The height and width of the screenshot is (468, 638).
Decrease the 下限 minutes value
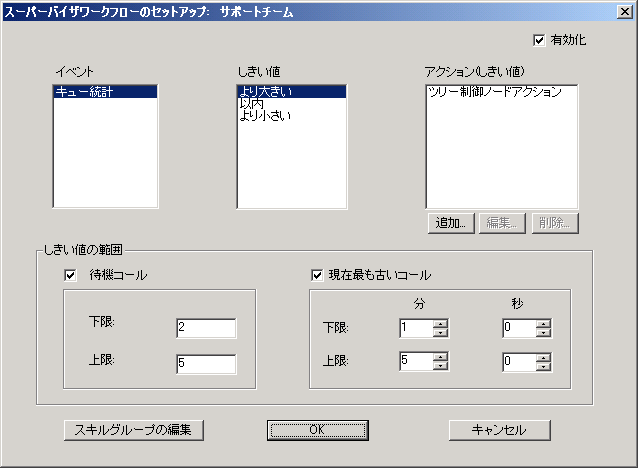pos(441,332)
